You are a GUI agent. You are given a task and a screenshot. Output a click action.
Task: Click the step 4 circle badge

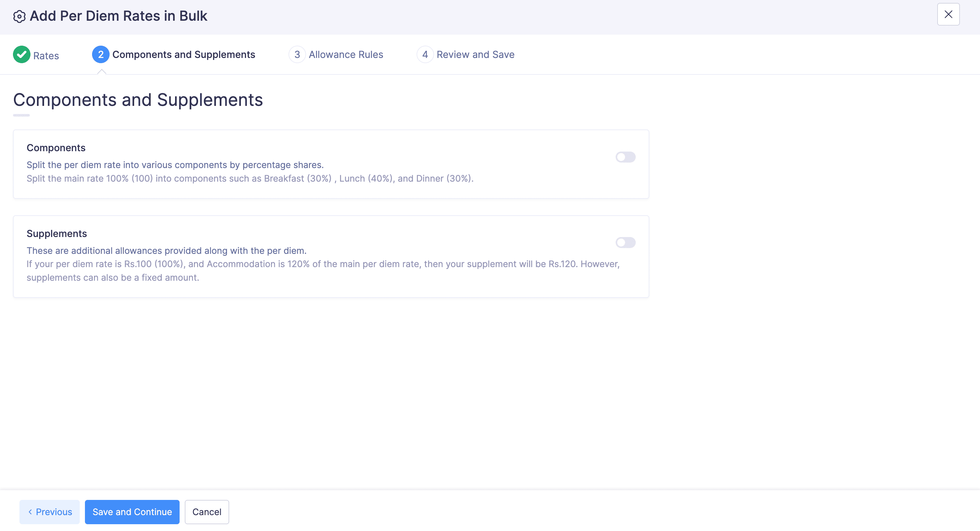point(425,54)
